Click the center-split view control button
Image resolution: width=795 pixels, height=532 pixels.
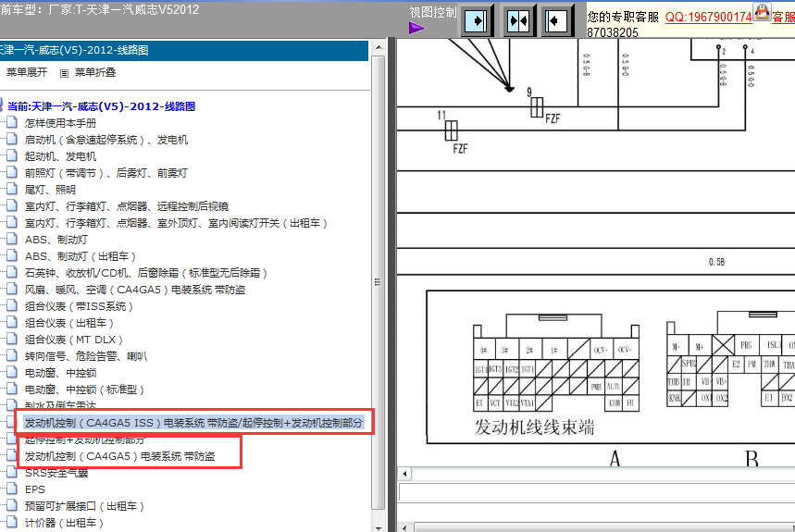[518, 20]
